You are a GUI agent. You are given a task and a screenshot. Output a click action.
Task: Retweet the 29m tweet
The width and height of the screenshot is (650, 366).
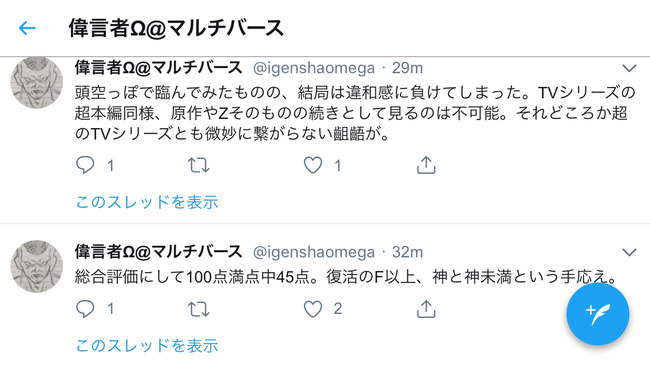pyautogui.click(x=198, y=165)
